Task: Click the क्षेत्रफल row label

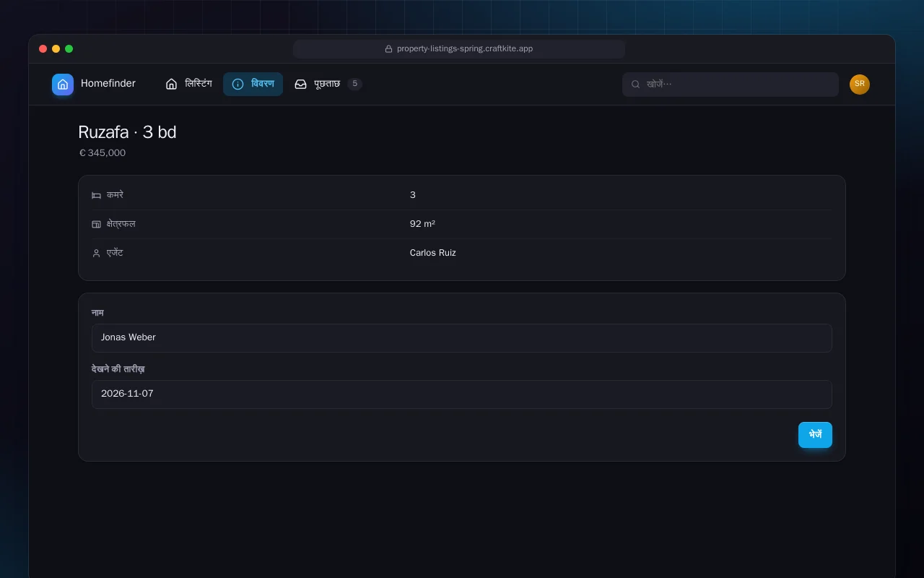Action: [x=121, y=224]
